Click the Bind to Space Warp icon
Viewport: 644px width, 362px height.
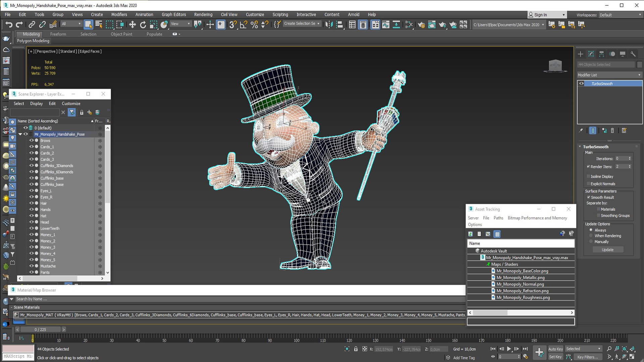pos(53,24)
